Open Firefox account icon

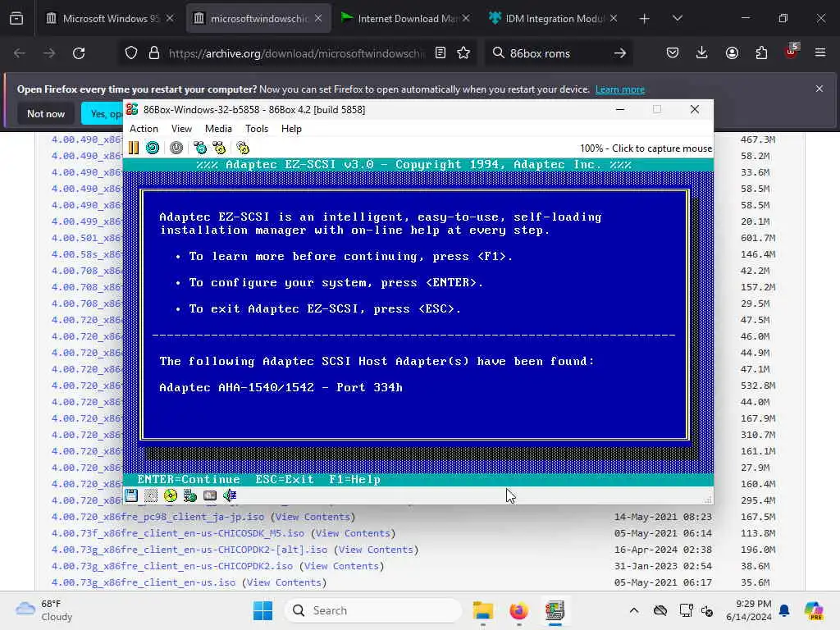pyautogui.click(x=732, y=53)
